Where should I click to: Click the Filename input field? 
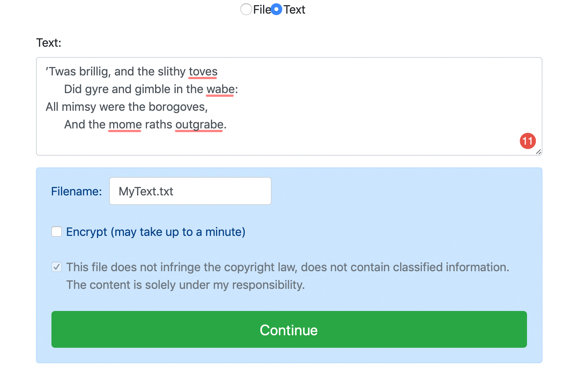[x=190, y=191]
